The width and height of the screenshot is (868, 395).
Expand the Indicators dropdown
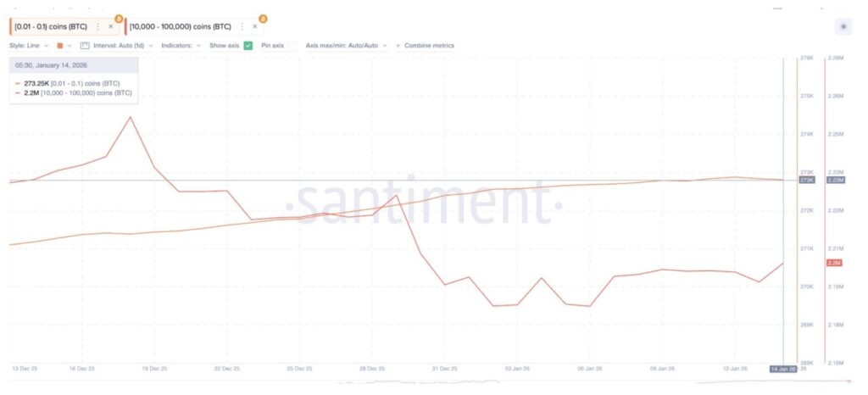pyautogui.click(x=181, y=45)
